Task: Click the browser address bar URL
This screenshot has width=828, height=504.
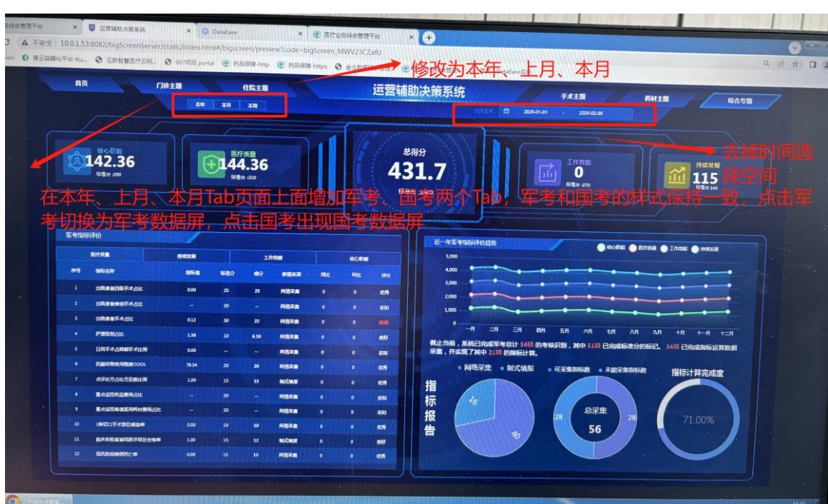Action: pyautogui.click(x=214, y=52)
